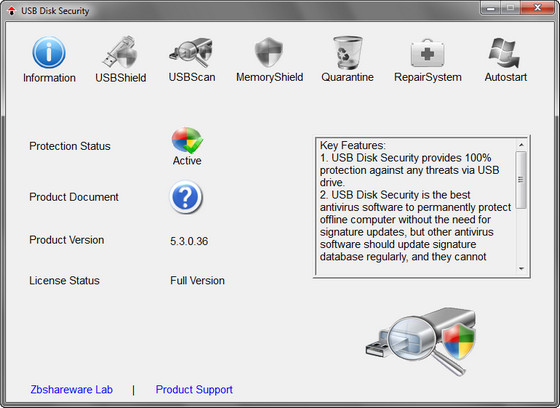Open the Autostart Windows flag icon
This screenshot has height=408, width=560.
[x=505, y=53]
